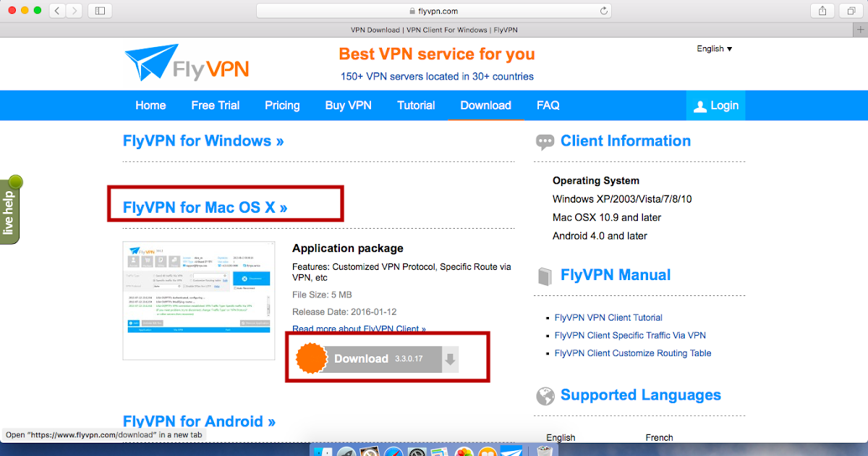
Task: Go to the Free Trial page
Action: [x=216, y=105]
